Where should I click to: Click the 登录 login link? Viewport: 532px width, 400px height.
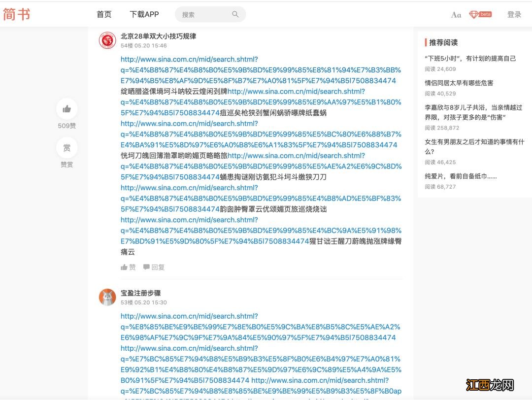coord(514,14)
